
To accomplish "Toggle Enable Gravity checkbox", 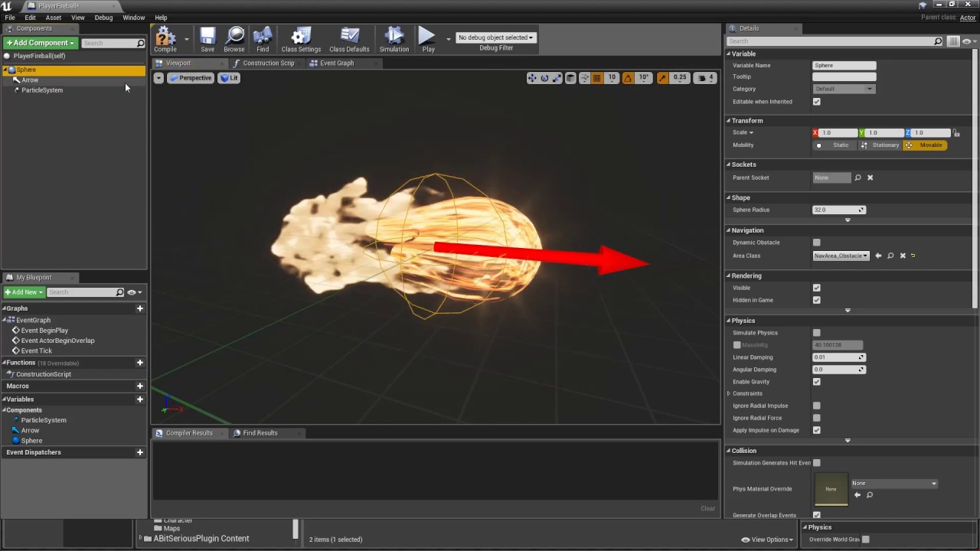I will [x=817, y=382].
